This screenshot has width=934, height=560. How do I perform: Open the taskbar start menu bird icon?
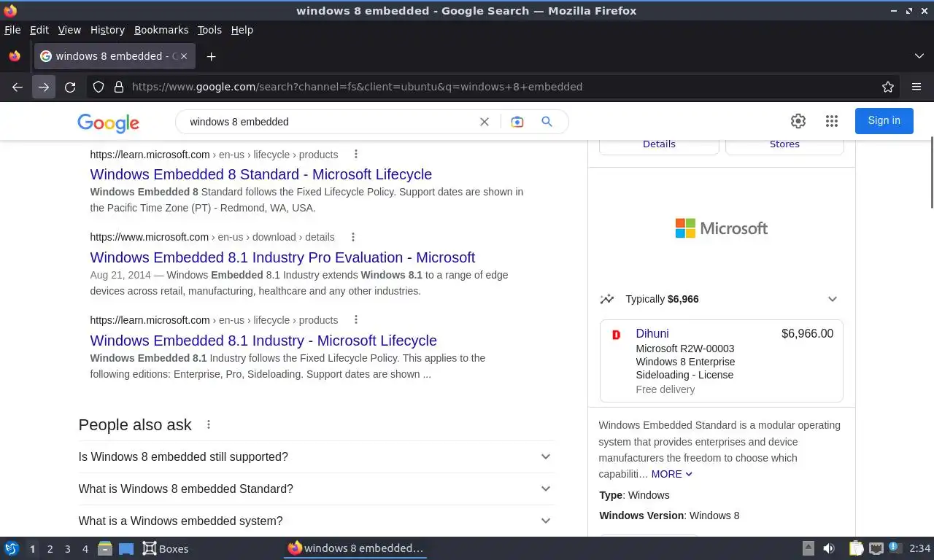click(11, 548)
